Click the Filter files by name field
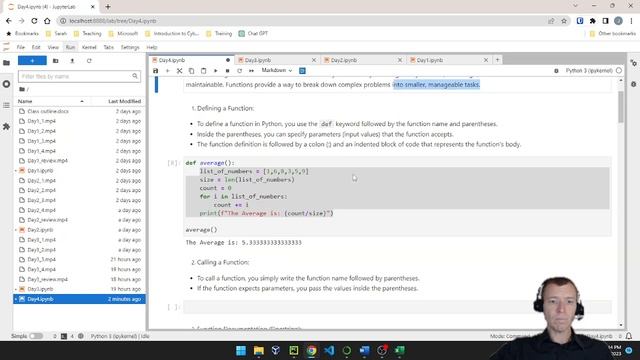Screen dimensions: 640x360 tap(79, 76)
